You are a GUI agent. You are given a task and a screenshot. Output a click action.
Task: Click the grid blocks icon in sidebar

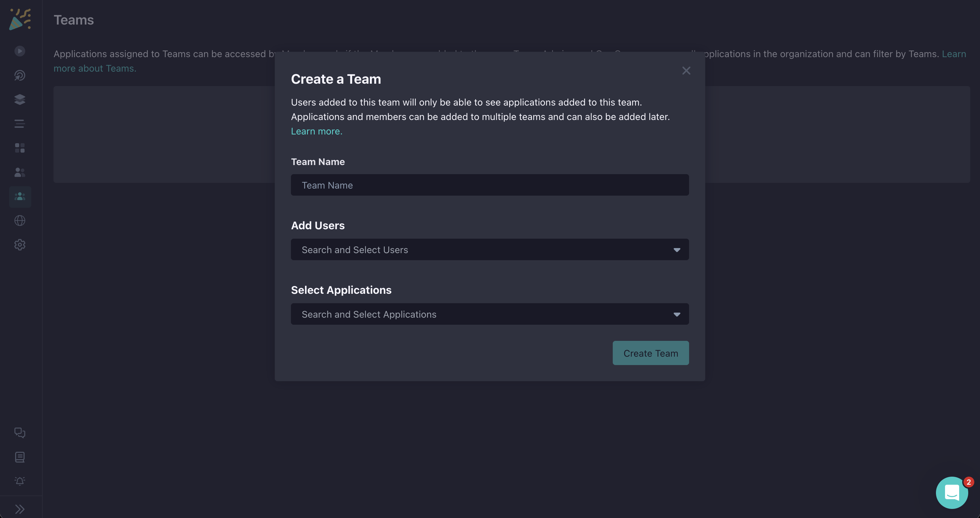(x=20, y=148)
